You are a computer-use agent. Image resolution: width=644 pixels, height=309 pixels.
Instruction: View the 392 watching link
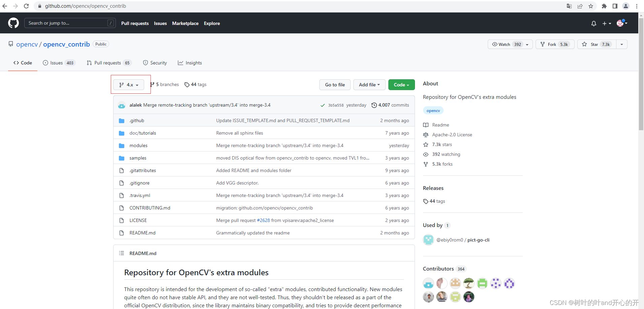[x=442, y=154]
